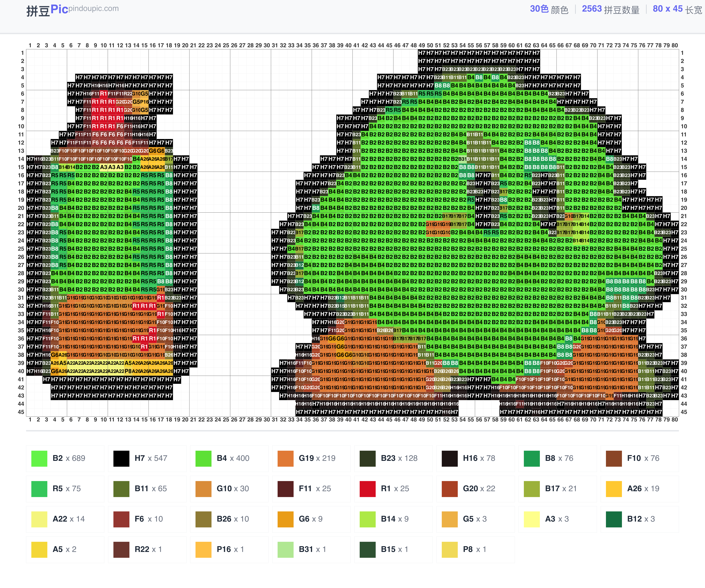Image resolution: width=705 pixels, height=588 pixels.
Task: Select the B17 yellow-green swatch
Action: tap(532, 489)
